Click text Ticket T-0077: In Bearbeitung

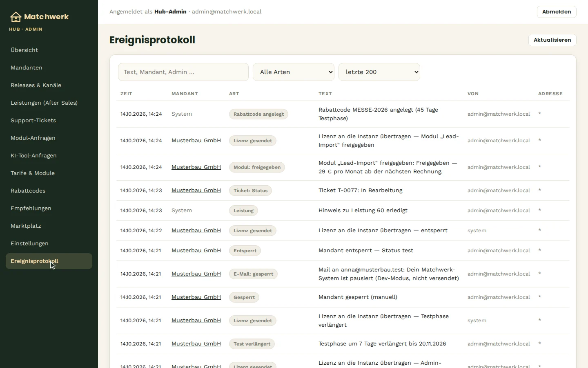[361, 190]
